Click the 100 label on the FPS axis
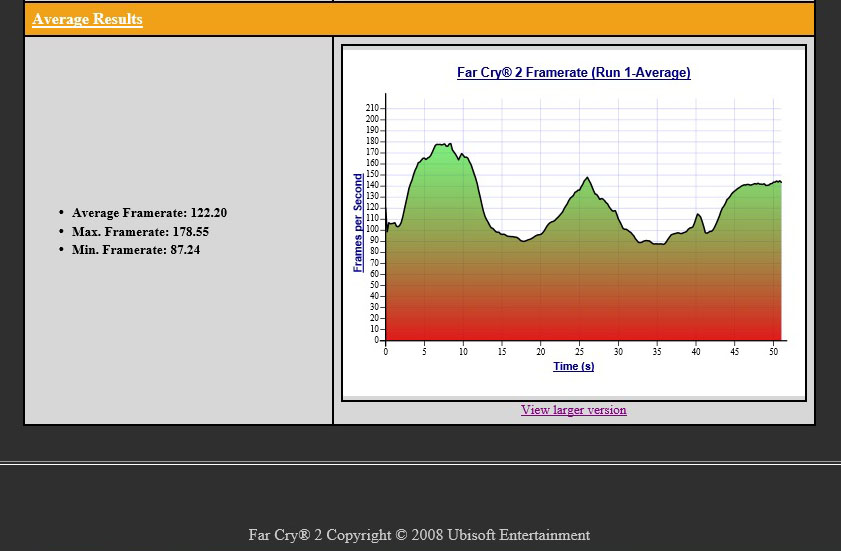 click(x=372, y=230)
